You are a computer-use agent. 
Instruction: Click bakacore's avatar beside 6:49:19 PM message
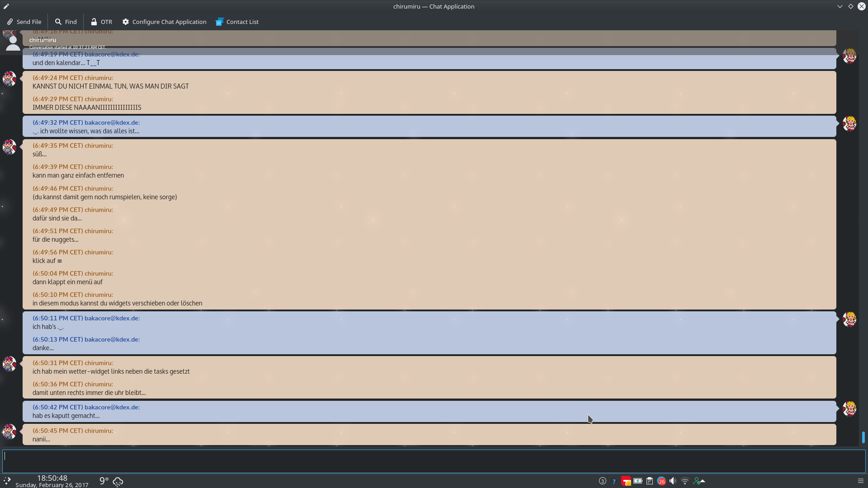pos(849,56)
